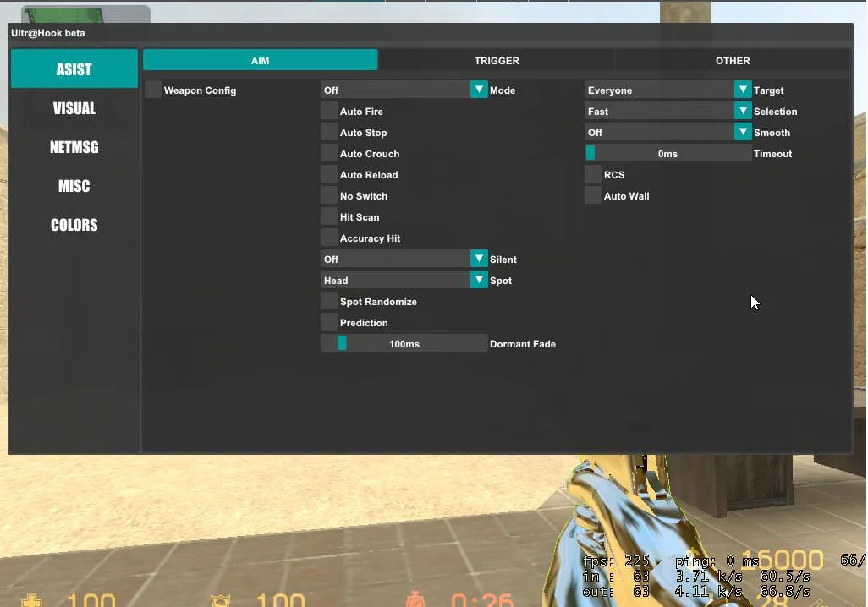Open the Silent dropdown
Viewport: 868px width, 607px height.
[x=479, y=260]
